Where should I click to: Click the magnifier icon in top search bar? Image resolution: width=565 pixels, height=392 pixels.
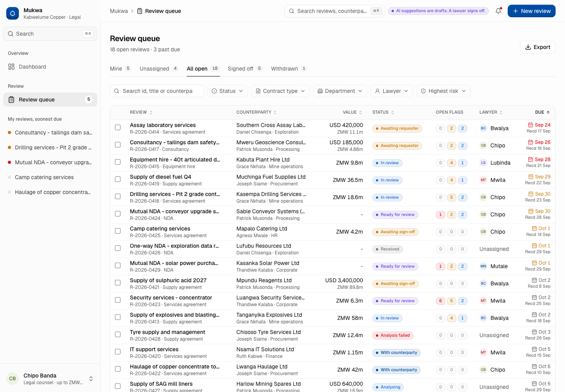coord(292,11)
